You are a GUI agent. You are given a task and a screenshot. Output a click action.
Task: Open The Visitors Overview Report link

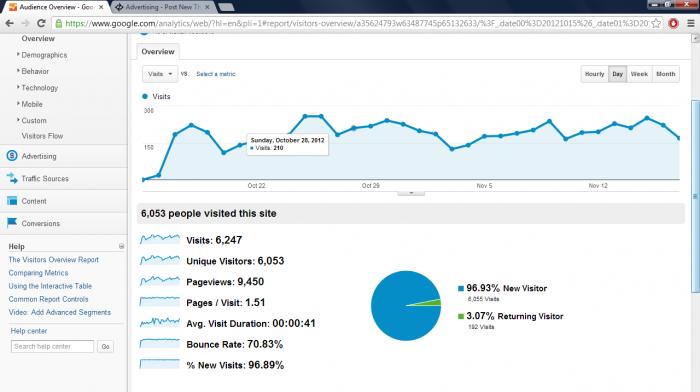pos(54,260)
